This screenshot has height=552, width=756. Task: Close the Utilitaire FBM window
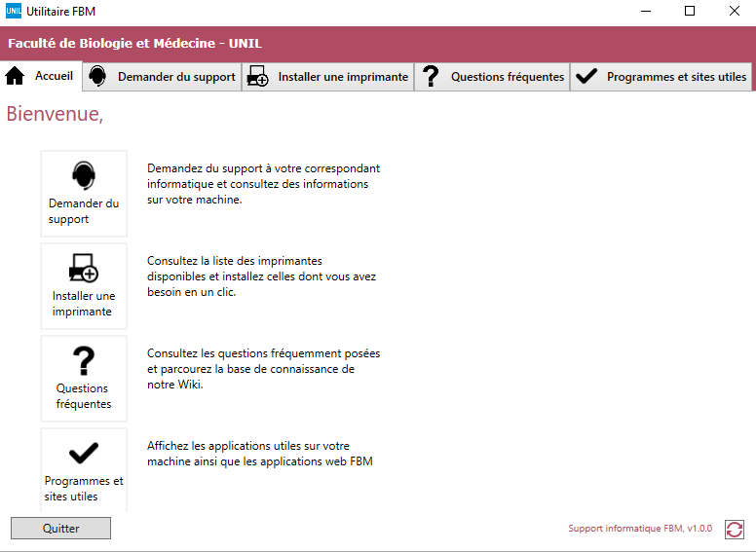pos(734,12)
